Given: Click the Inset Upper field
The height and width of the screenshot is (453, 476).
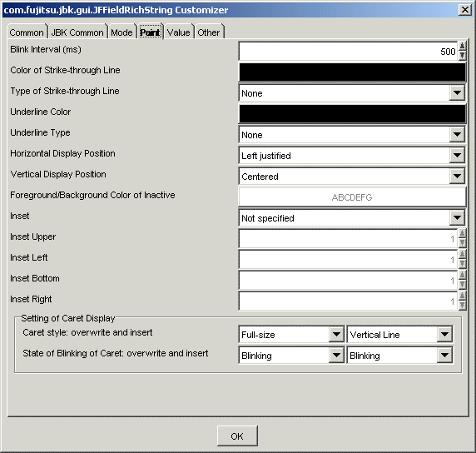Looking at the screenshot, I should (x=348, y=238).
